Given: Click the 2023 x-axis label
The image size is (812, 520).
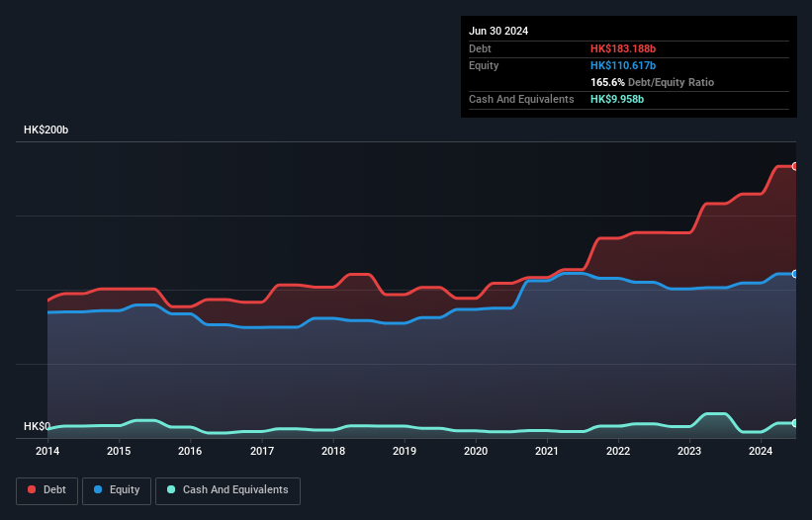Looking at the screenshot, I should pos(689,451).
